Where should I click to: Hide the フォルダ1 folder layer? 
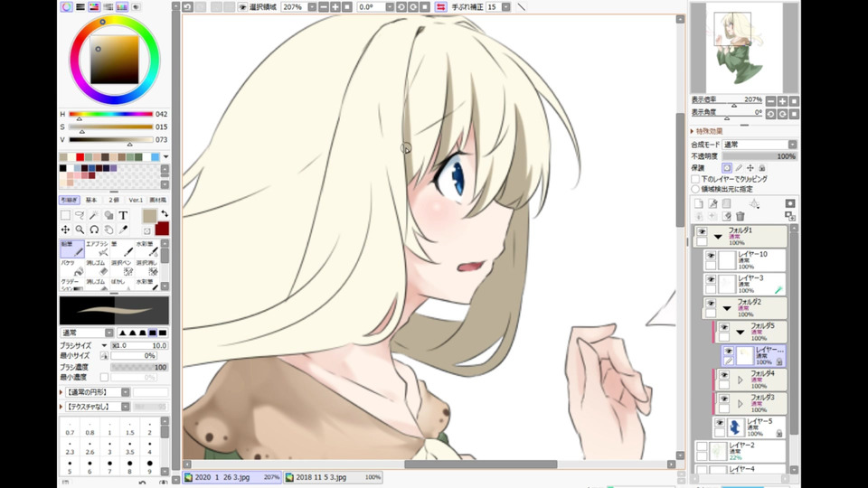702,231
